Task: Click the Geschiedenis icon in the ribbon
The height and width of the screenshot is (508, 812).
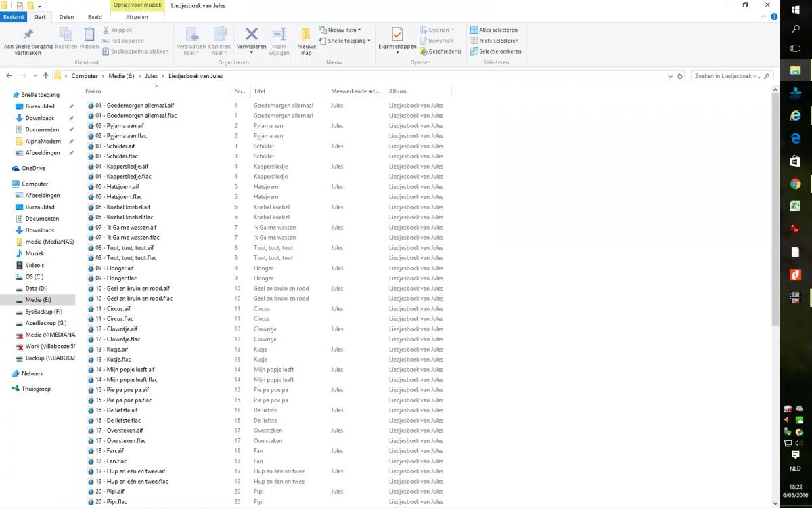Action: [424, 51]
